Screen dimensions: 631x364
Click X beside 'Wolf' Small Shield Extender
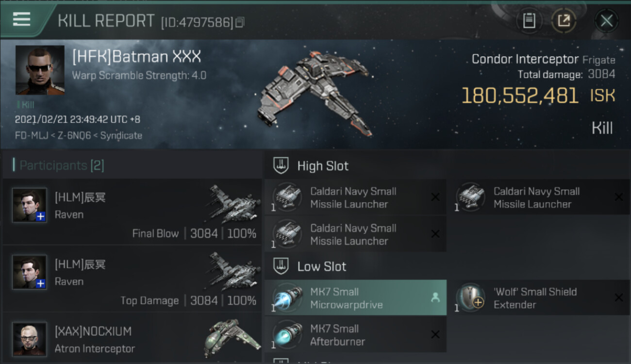click(618, 298)
